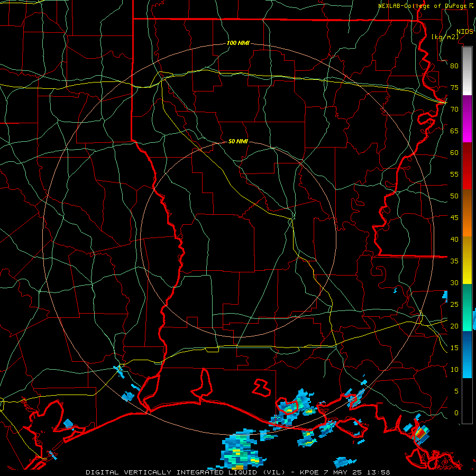Click the 0 value on the color scale
476x476 pixels.
coord(456,413)
